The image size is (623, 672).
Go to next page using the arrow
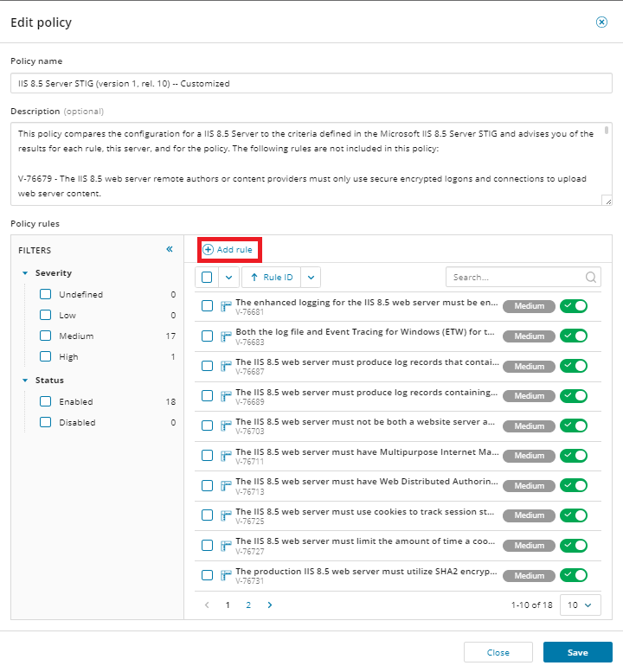point(270,605)
